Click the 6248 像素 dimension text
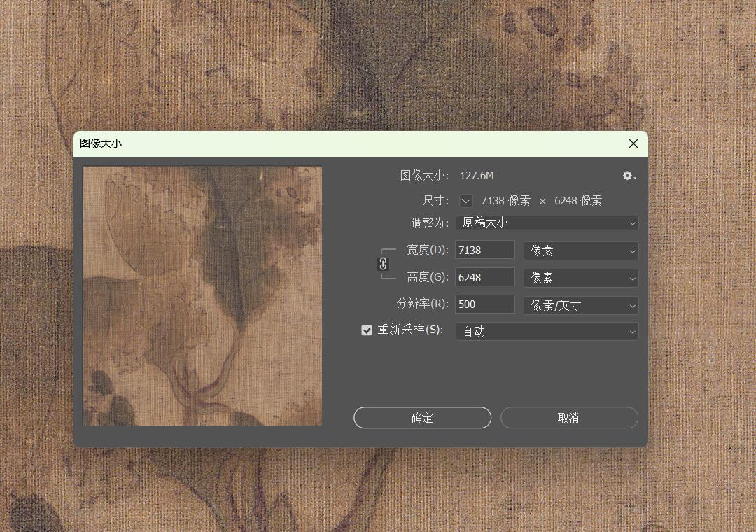Screen dimensions: 756x532 point(578,201)
